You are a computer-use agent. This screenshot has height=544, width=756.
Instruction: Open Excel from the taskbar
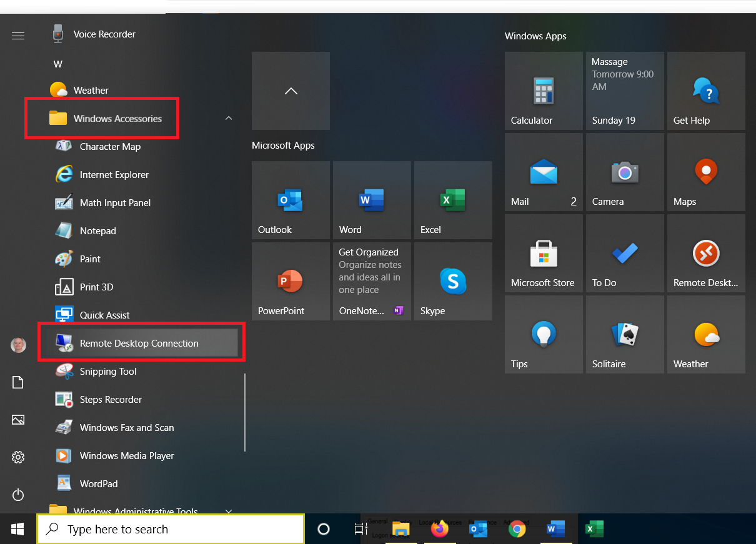click(594, 529)
